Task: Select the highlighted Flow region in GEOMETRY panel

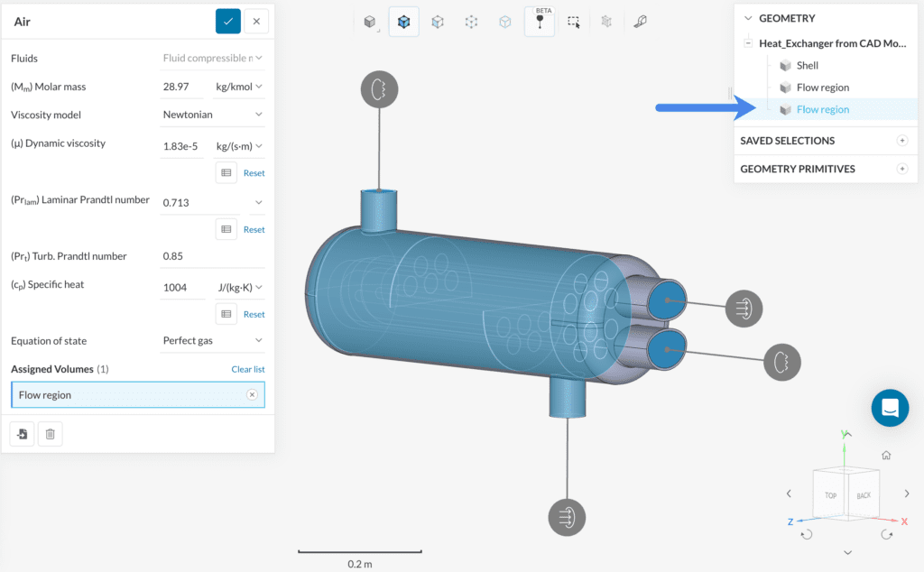Action: (x=824, y=108)
